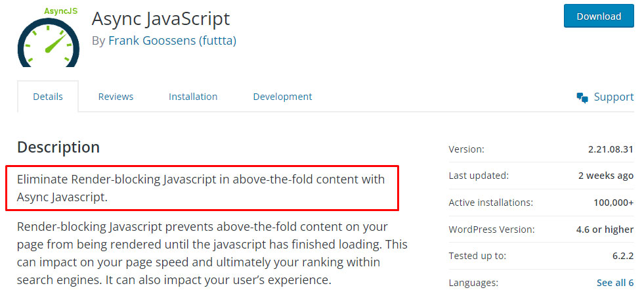Click the See all 6 languages link

click(x=615, y=283)
